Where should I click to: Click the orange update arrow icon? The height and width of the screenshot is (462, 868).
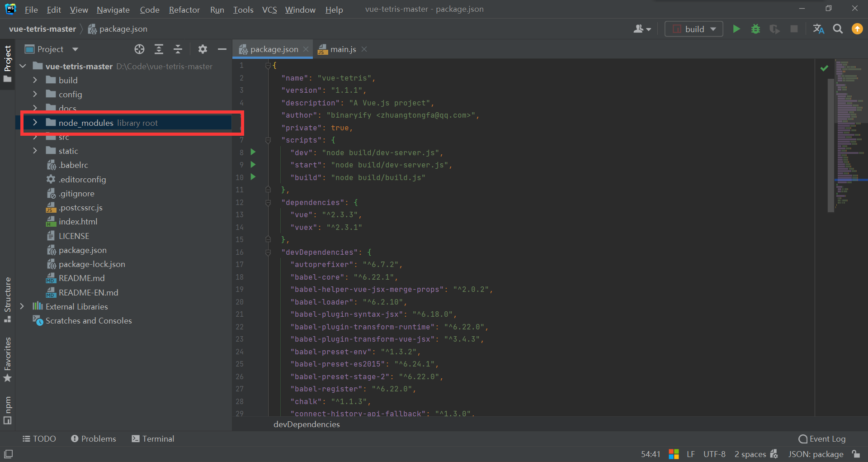click(x=857, y=29)
